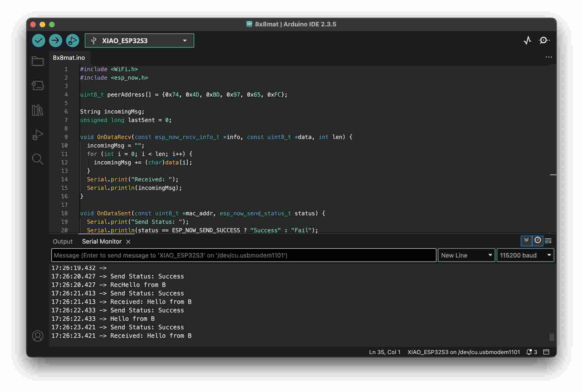Toggle timestamp display in Serial Monitor
Viewport: 583px width, 392px height.
point(538,241)
